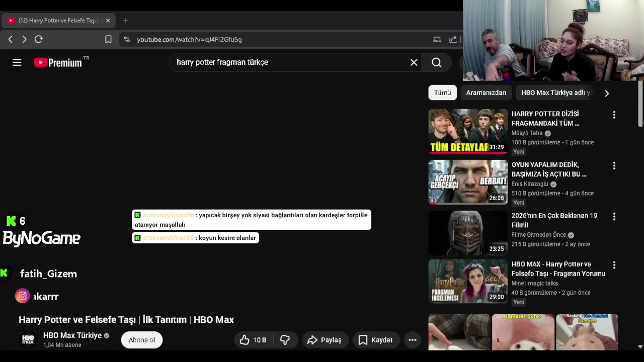The image size is (644, 362).
Task: Open the Fragman İncelemesi 29:00 thumbnail
Action: pyautogui.click(x=468, y=281)
